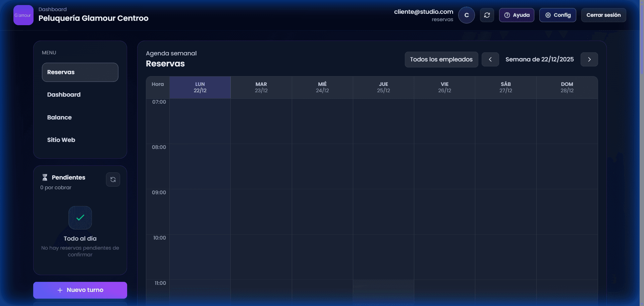
Task: Select the Reservas menu item
Action: pos(61,72)
